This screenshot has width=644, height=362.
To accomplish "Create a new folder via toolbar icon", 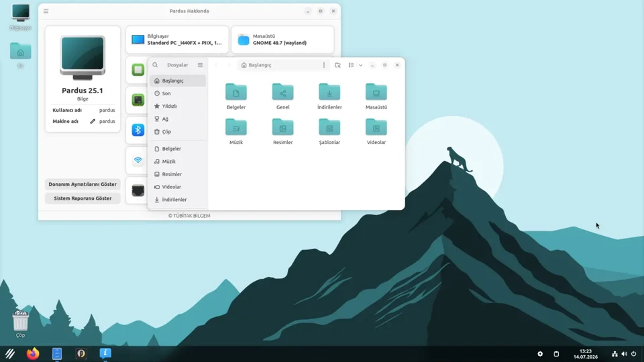I will click(x=337, y=65).
